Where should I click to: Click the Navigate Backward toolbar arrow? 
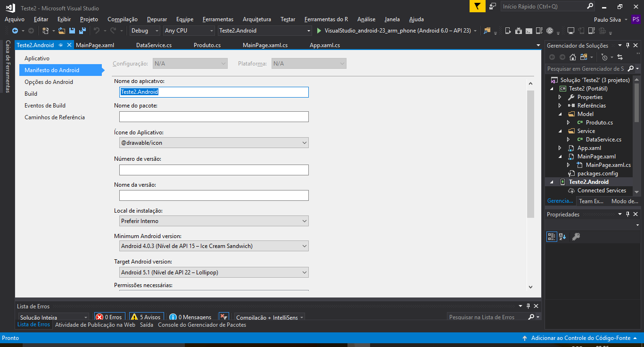pyautogui.click(x=15, y=31)
